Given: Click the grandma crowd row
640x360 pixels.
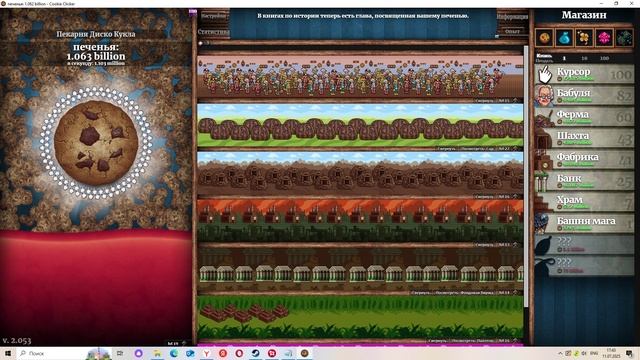Looking at the screenshot, I should 360,77.
